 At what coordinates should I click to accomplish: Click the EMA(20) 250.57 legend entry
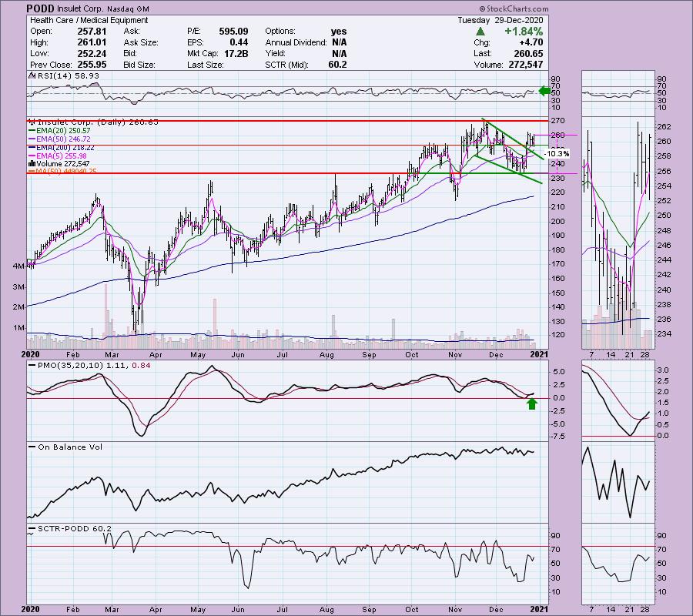(x=59, y=131)
